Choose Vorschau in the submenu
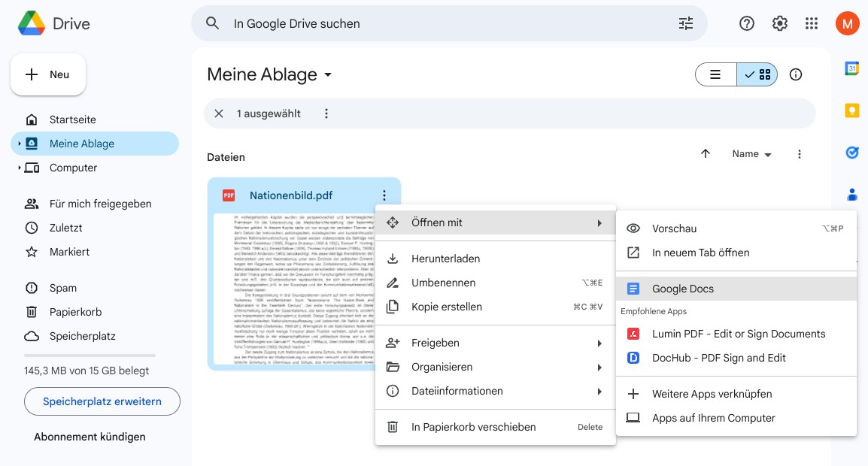This screenshot has width=868, height=466. [x=736, y=228]
